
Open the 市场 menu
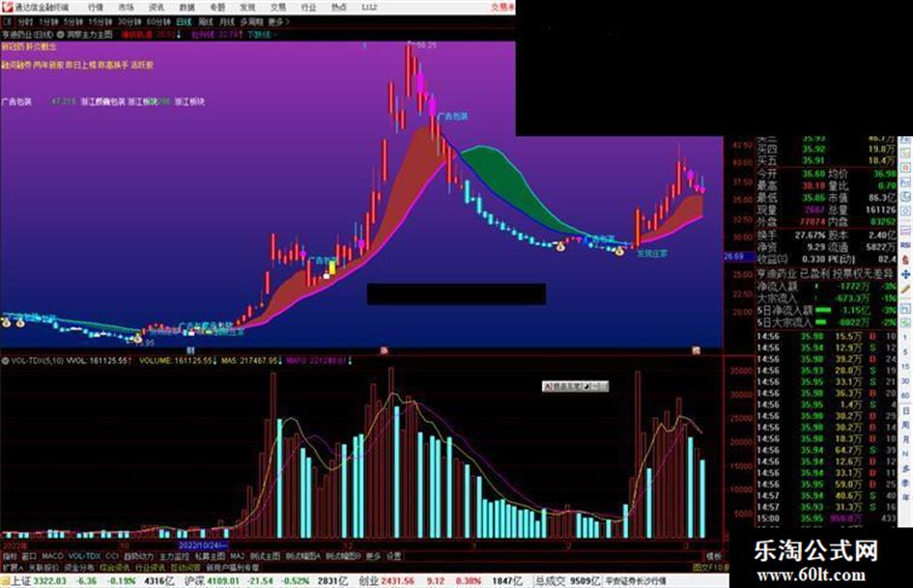point(126,8)
